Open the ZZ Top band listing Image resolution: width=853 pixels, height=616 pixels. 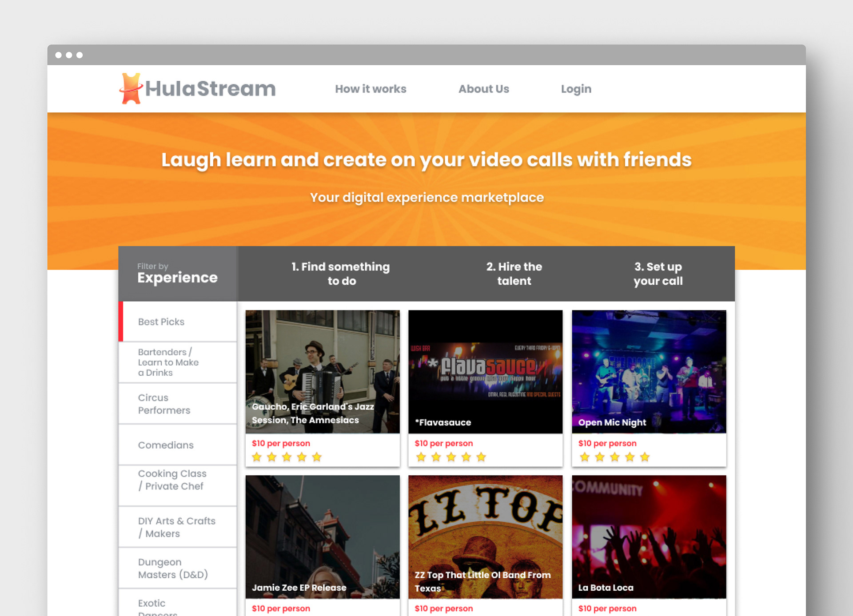click(x=485, y=537)
